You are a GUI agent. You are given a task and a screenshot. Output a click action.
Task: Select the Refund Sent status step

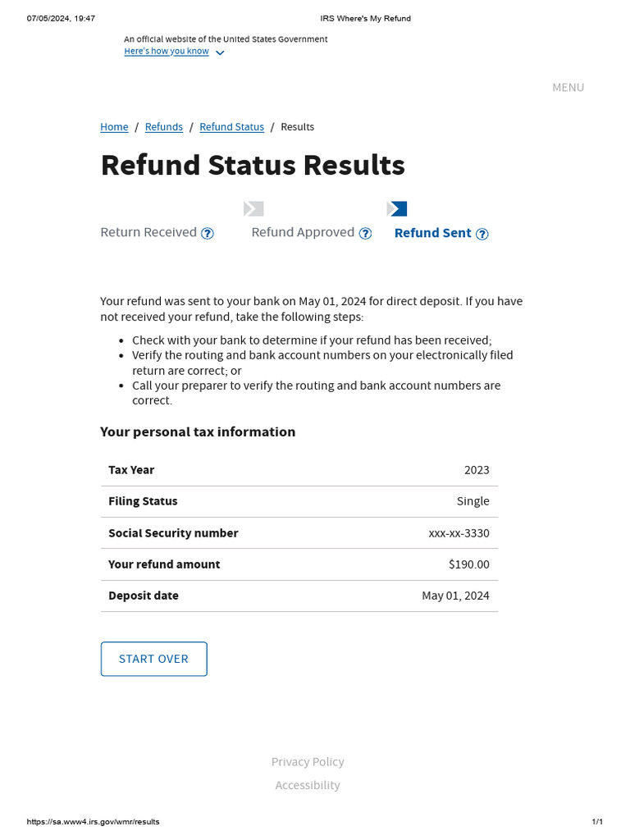(x=432, y=233)
